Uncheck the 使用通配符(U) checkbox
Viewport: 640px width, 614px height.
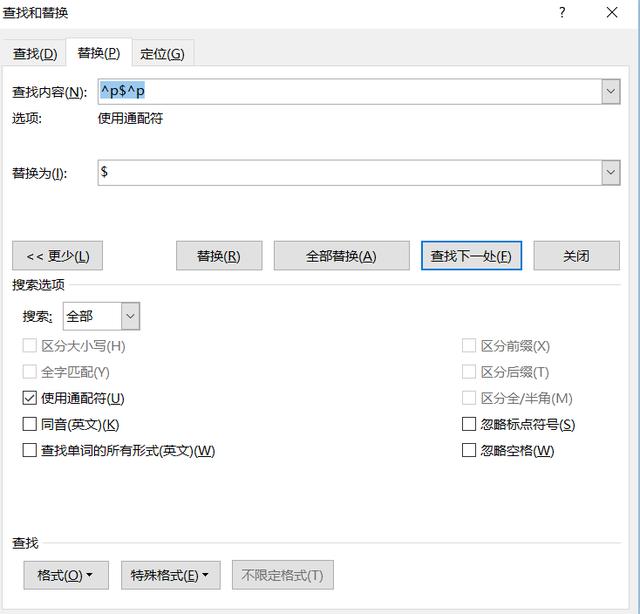[29, 398]
